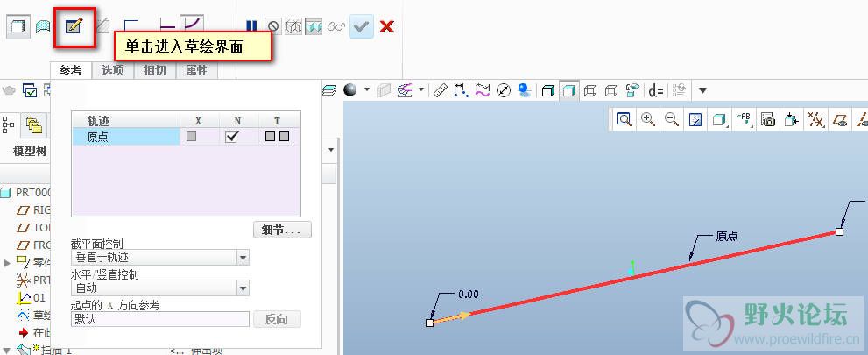Viewport: 868px width, 355px height.
Task: Click the diameter analysis circle icon
Action: [x=504, y=90]
